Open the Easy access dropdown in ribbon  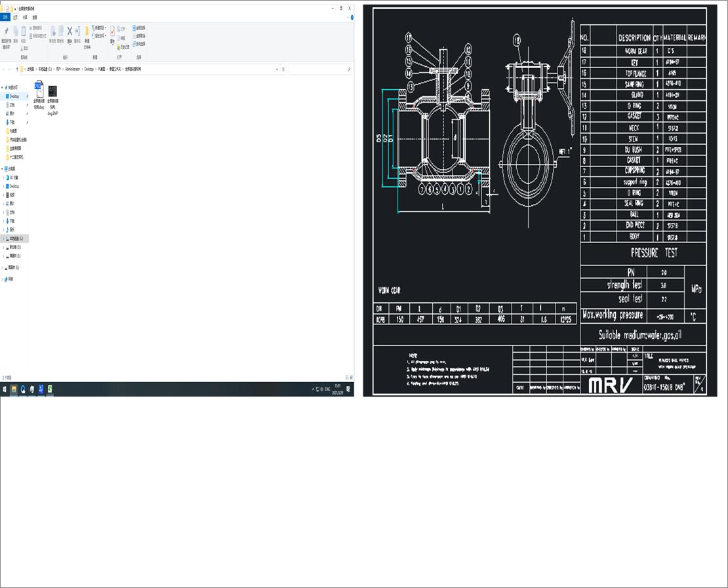[x=99, y=36]
